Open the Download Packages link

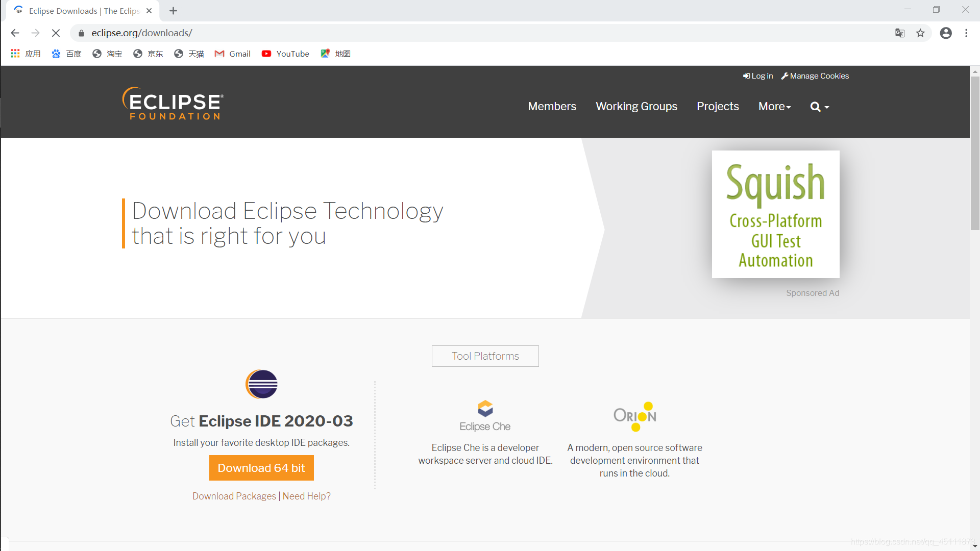234,496
